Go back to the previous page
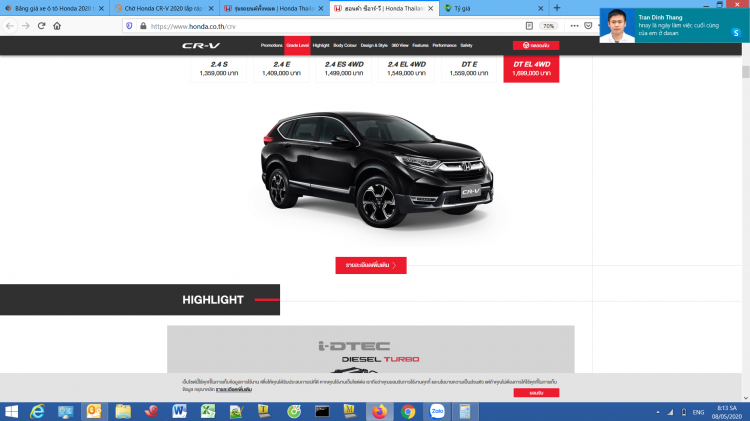The height and width of the screenshot is (421, 750). point(10,26)
